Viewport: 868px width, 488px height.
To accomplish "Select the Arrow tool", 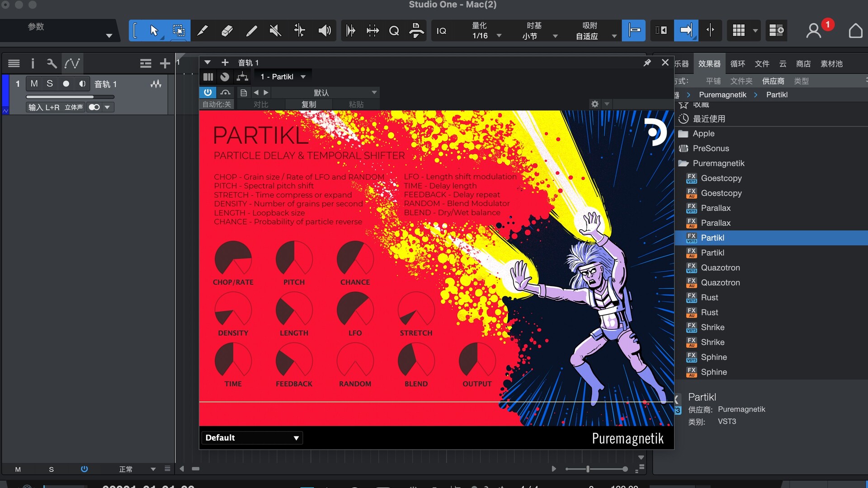I will [x=154, y=31].
